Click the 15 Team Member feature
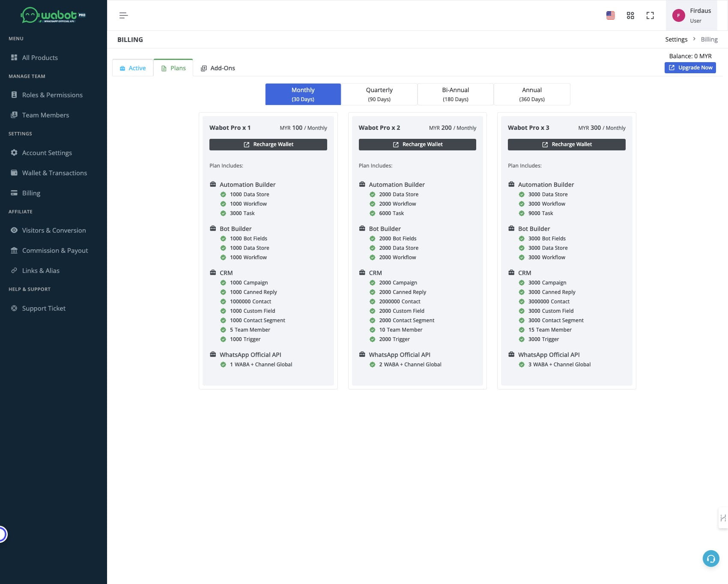728x584 pixels. 550,330
